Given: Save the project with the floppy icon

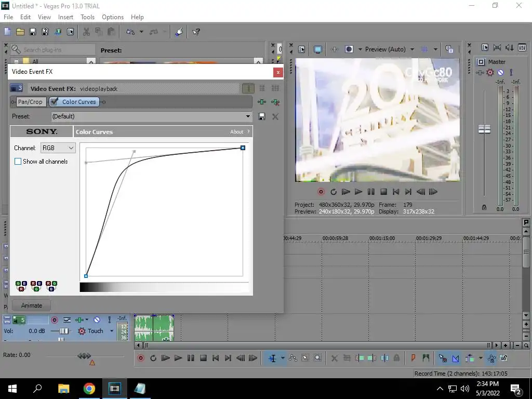Looking at the screenshot, I should 33,32.
